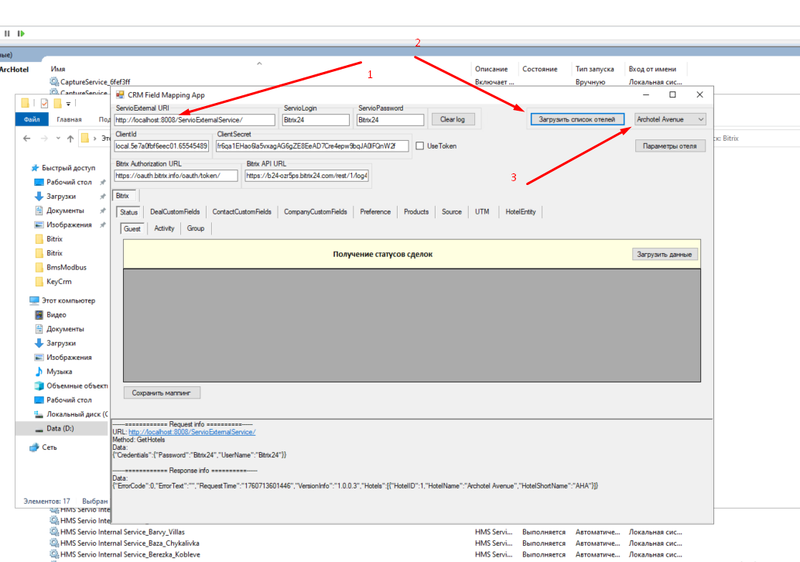
Task: Click the BmsModbus folder icon
Action: point(39,268)
